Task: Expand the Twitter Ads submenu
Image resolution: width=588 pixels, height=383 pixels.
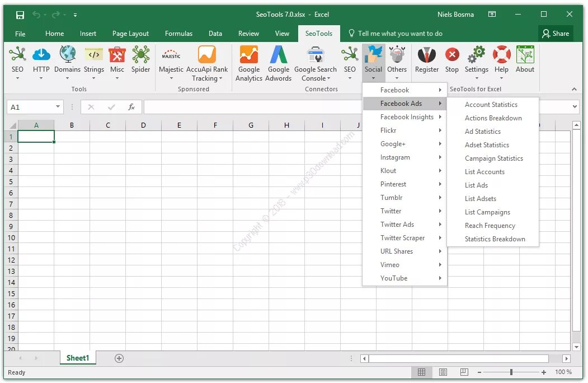Action: point(404,224)
